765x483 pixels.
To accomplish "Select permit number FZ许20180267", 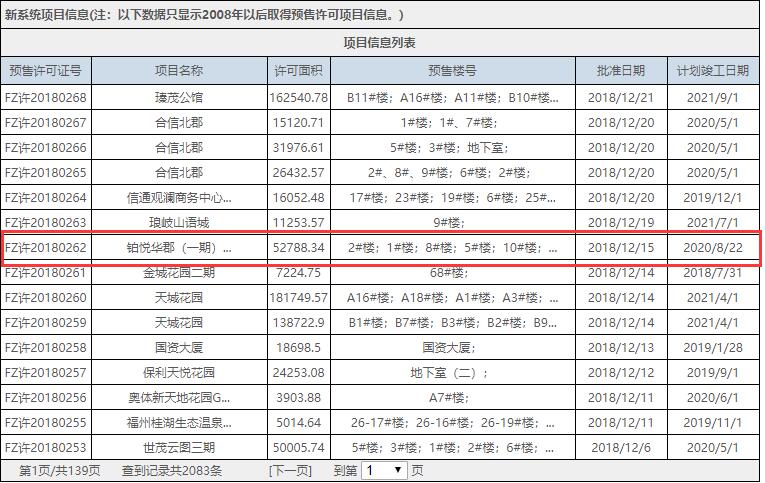I will pos(45,122).
